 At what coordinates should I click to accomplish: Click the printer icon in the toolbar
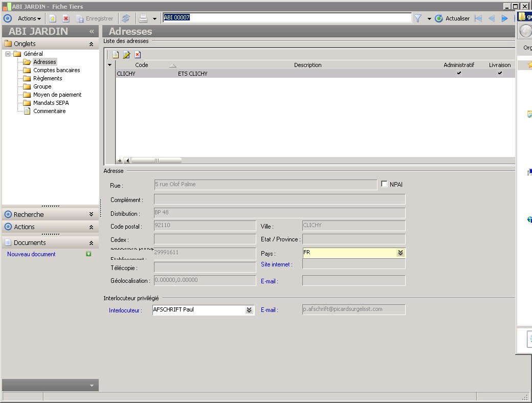coord(144,18)
